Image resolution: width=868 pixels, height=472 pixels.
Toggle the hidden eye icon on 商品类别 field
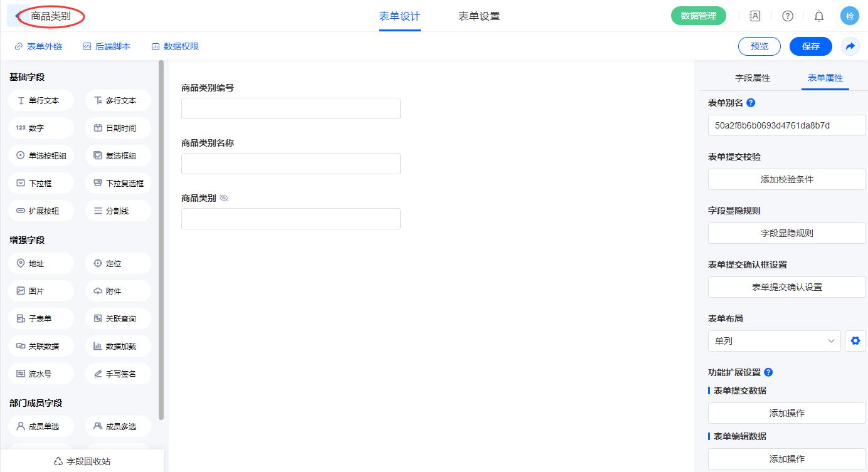point(224,198)
